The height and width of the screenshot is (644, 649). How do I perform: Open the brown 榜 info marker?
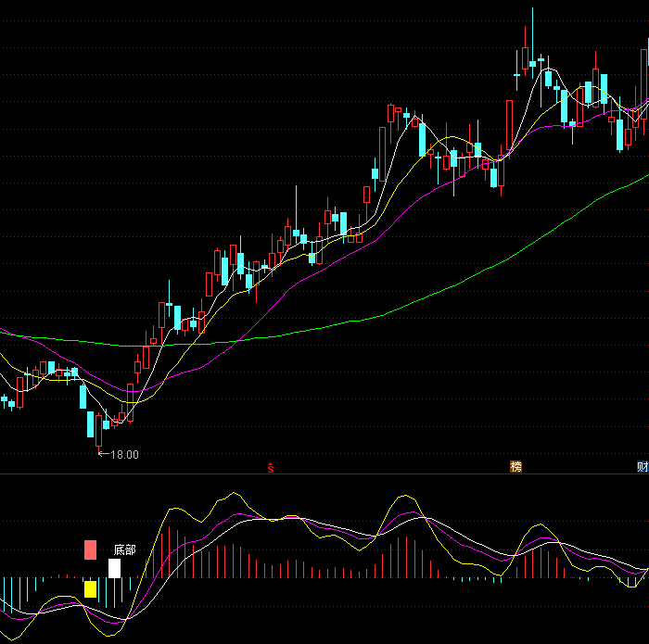click(x=515, y=467)
